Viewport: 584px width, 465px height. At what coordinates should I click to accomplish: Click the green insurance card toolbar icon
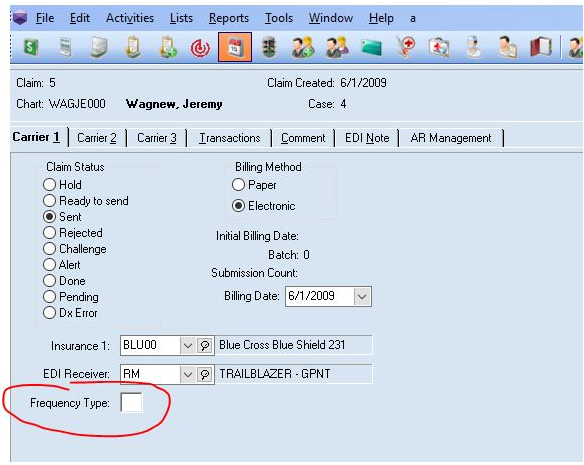[371, 48]
